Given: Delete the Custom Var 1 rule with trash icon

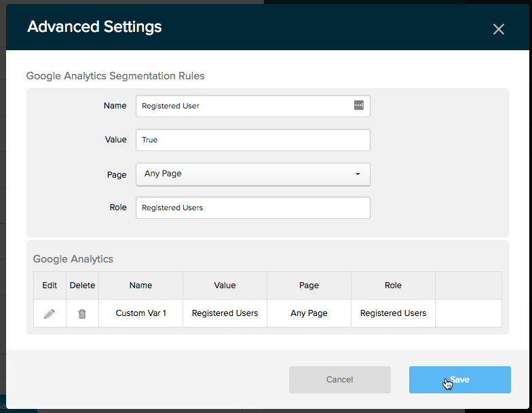Looking at the screenshot, I should point(82,314).
